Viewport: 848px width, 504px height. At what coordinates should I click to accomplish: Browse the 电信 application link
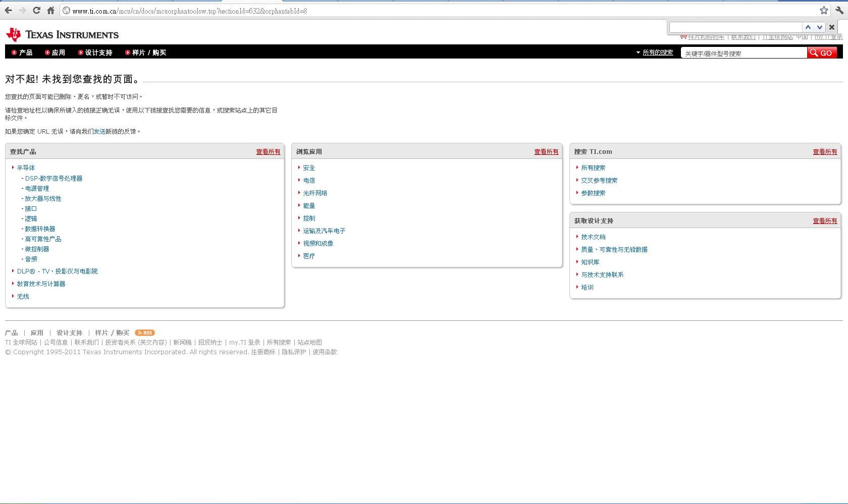coord(309,181)
